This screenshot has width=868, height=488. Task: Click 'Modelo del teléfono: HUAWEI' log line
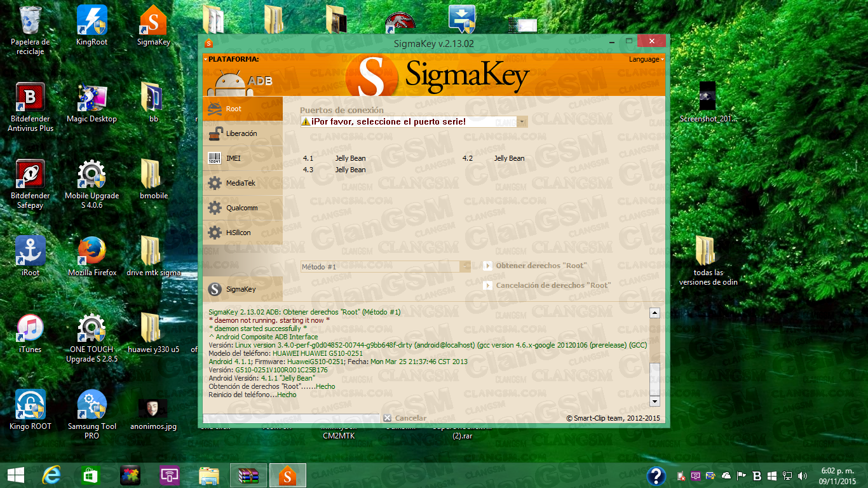point(285,353)
